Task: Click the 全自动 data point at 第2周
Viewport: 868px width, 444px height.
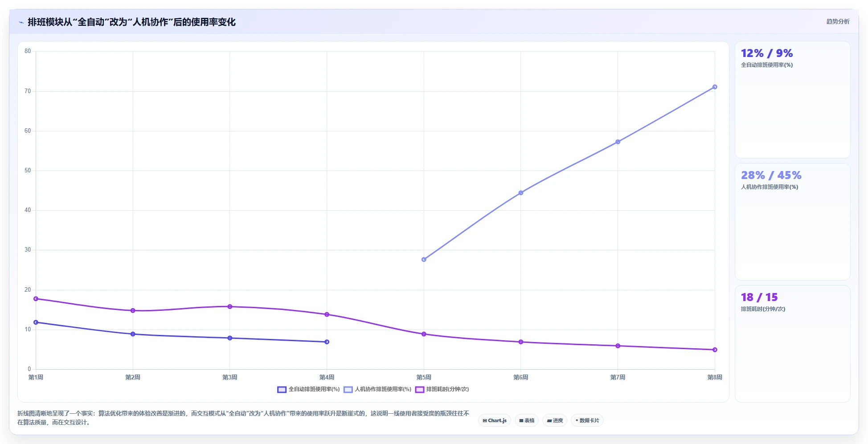Action: click(133, 334)
